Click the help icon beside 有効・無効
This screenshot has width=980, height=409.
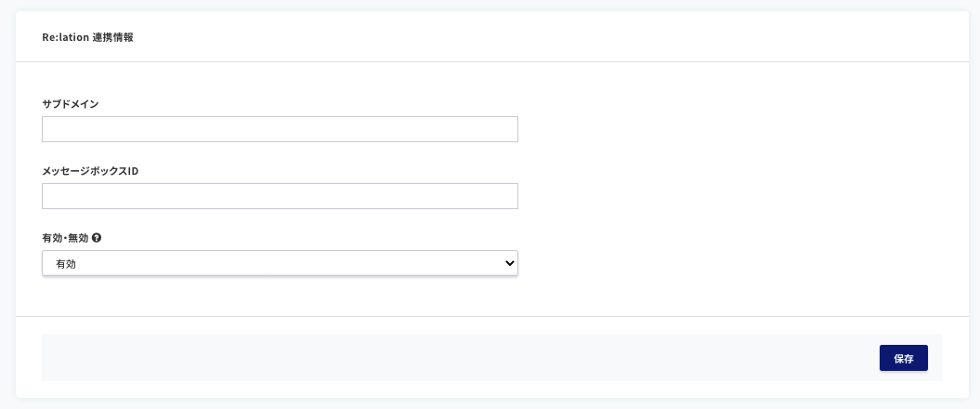pos(97,238)
